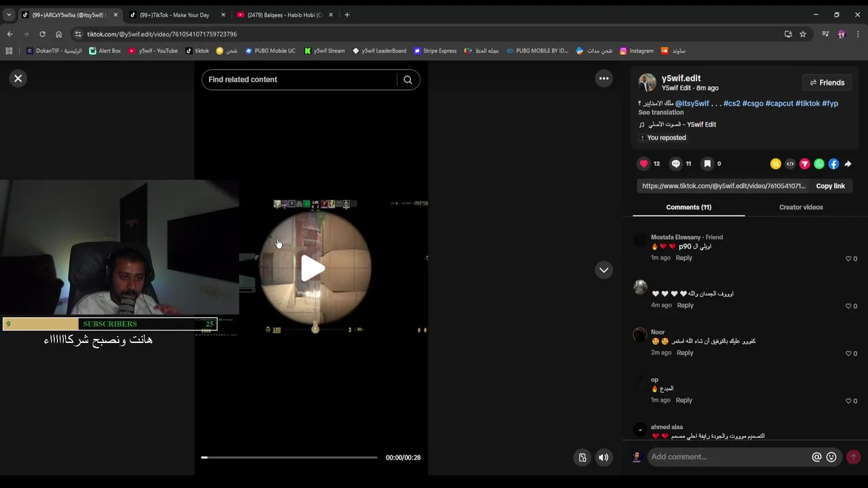This screenshot has height=488, width=868.
Task: Play the video with the center play button
Action: (x=313, y=268)
